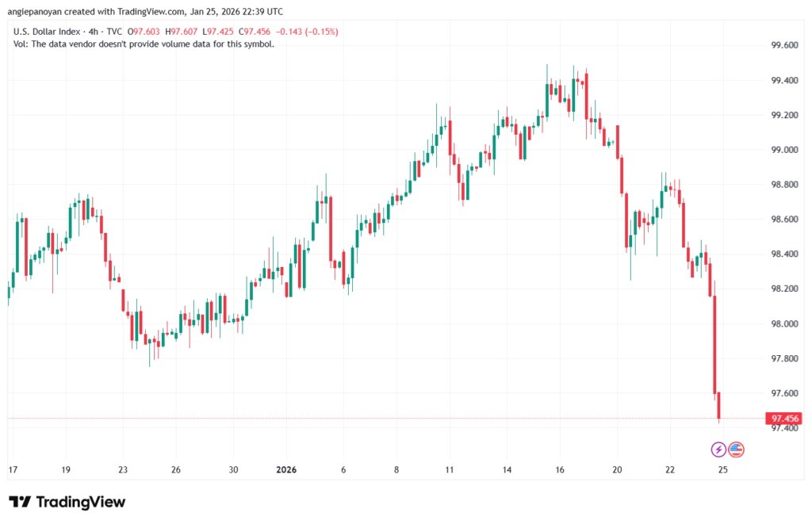Viewport: 812px width, 524px height.
Task: Click the 11 date label on time axis
Action: 449,469
